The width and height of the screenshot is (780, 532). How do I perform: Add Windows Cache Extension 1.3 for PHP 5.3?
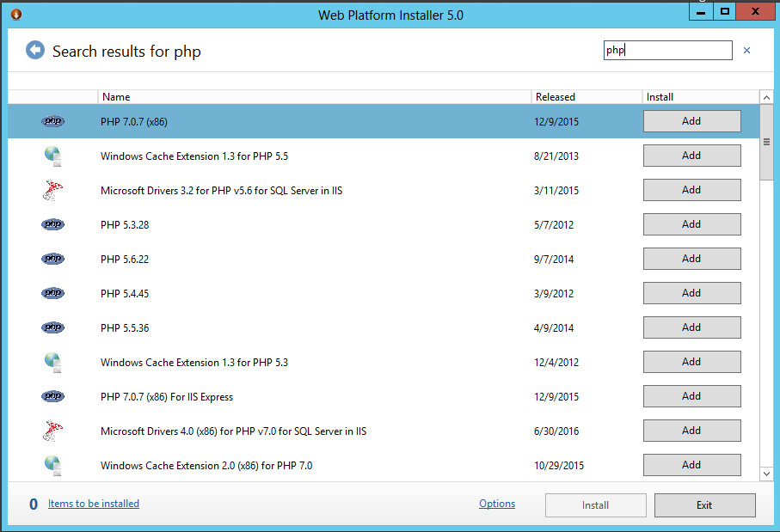(692, 362)
